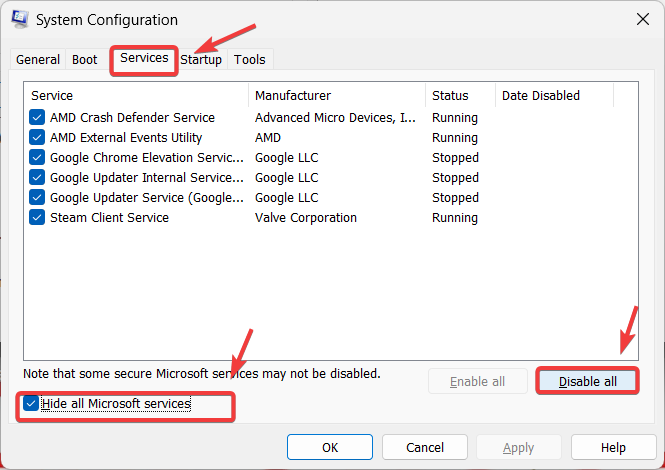665x470 pixels.
Task: Sort services by Status column header
Action: [x=459, y=96]
